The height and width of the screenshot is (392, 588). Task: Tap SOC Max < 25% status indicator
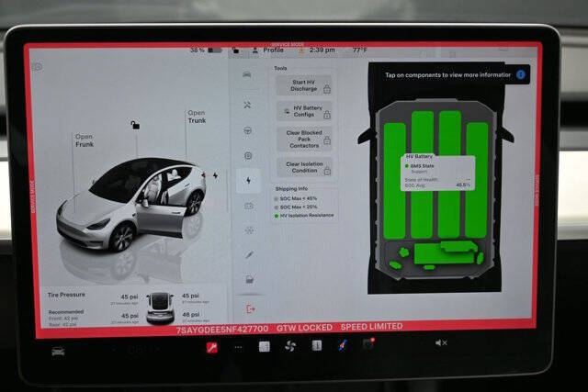[x=296, y=207]
